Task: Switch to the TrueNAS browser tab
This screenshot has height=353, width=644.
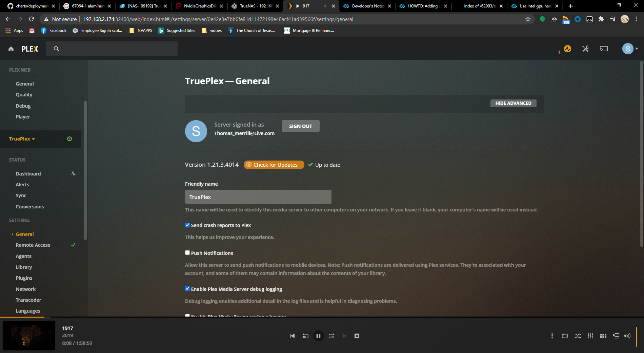Action: (x=256, y=6)
